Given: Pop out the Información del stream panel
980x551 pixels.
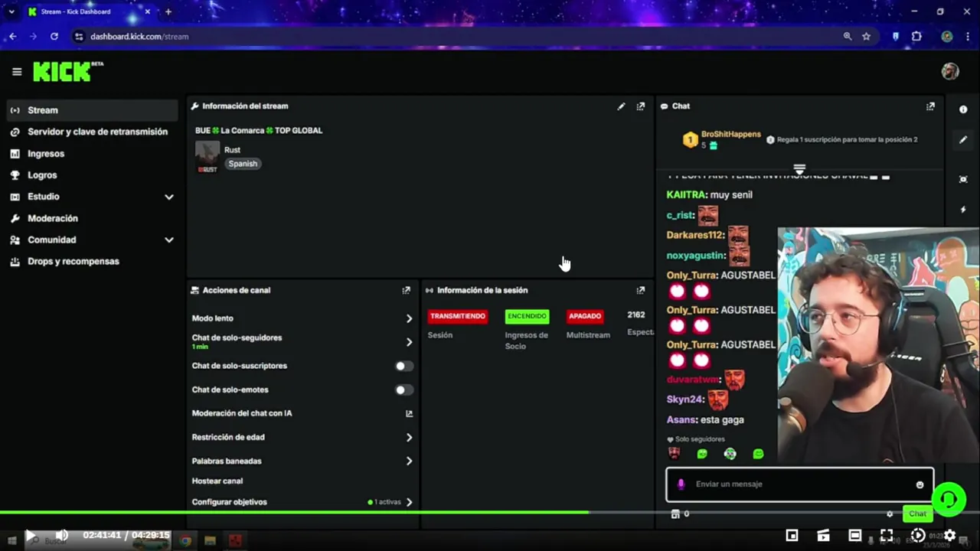Looking at the screenshot, I should point(641,106).
